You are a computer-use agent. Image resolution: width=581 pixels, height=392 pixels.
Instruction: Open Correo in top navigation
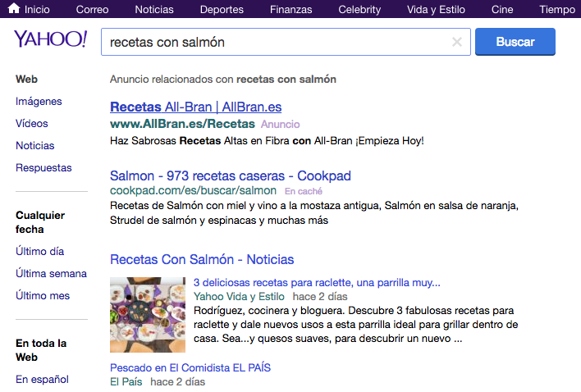tap(92, 9)
